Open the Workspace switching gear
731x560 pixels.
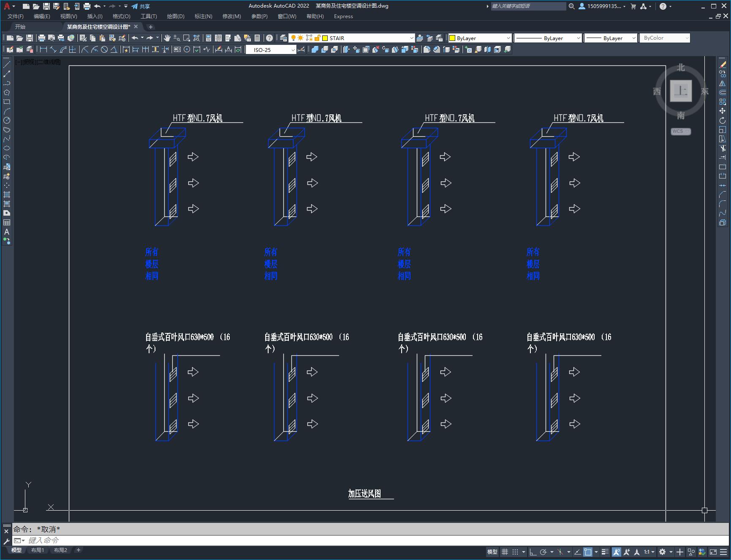[663, 552]
